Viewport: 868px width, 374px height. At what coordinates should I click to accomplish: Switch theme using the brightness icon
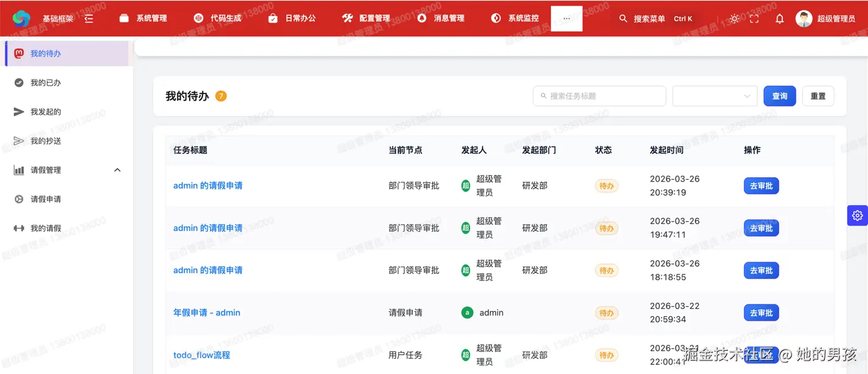[x=734, y=18]
